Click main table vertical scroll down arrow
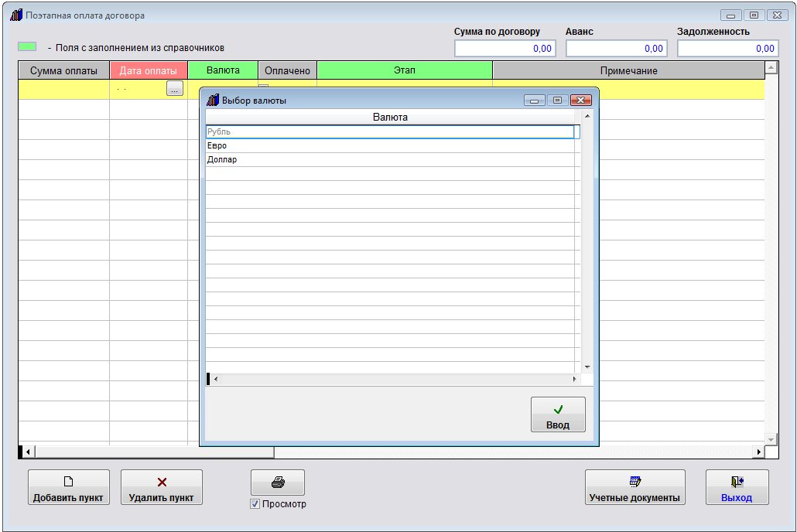This screenshot has width=797, height=532. click(x=771, y=439)
